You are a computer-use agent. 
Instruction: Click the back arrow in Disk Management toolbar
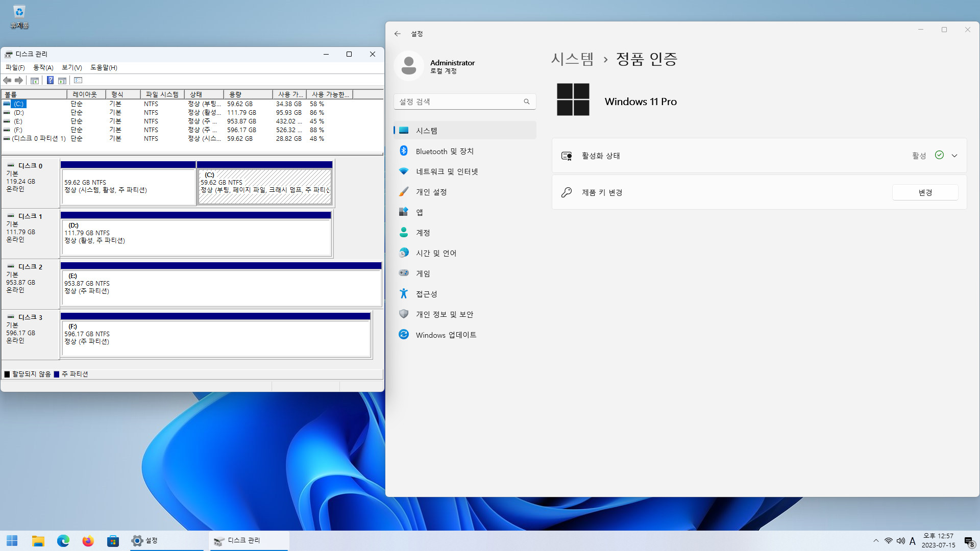point(7,81)
